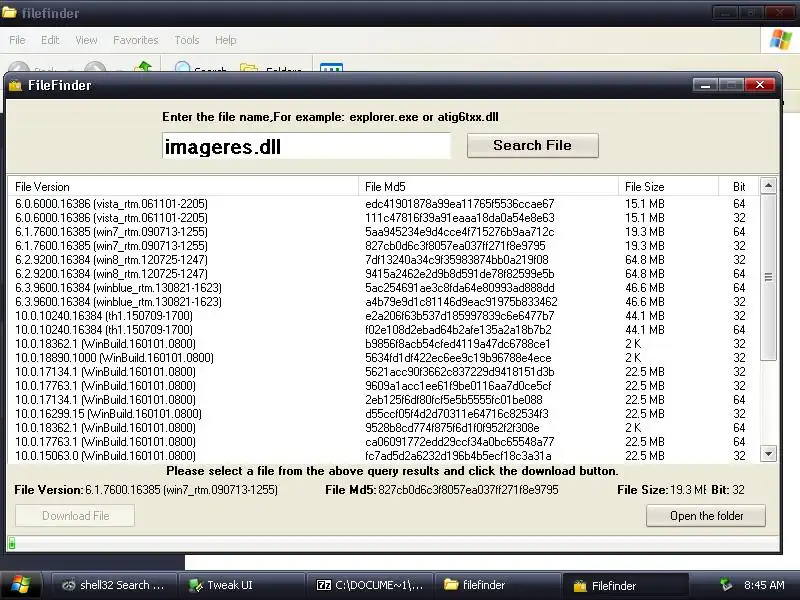The height and width of the screenshot is (600, 800).
Task: Select version 10.0.16299.15 (WinBuild.160101.0800) row
Action: tap(383, 414)
